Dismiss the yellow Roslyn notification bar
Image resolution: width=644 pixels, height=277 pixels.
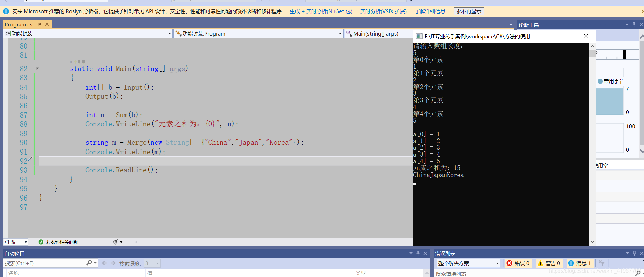tap(642, 11)
